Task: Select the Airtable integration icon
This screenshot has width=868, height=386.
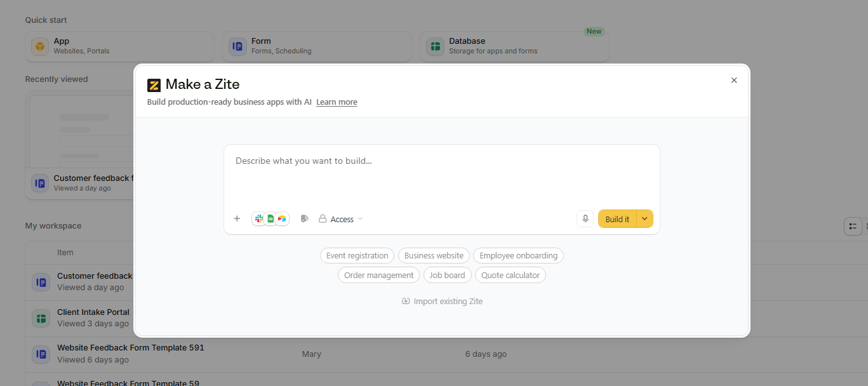Action: [x=282, y=218]
